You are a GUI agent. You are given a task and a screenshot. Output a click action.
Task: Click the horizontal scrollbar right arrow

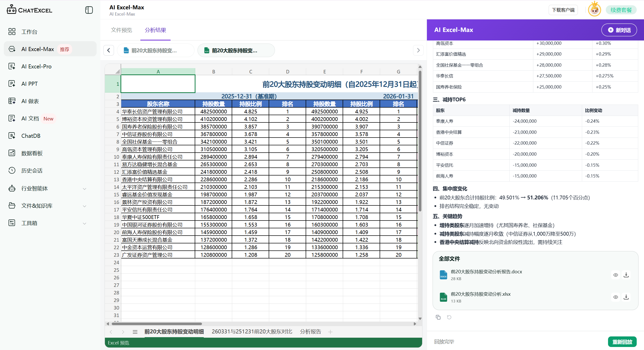point(415,324)
